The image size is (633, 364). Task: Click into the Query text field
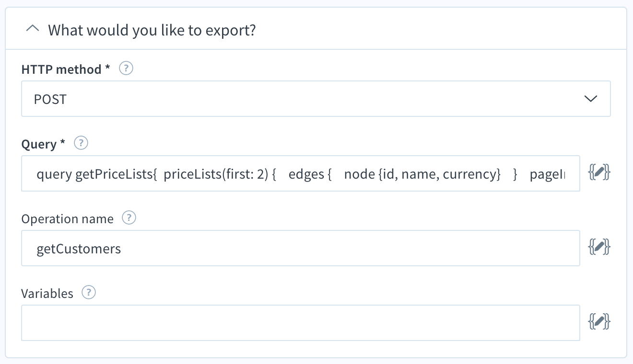(x=301, y=173)
